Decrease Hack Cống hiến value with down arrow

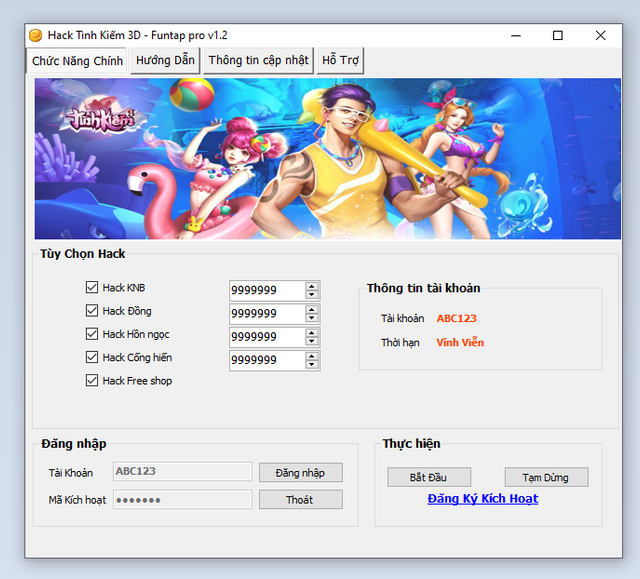[312, 364]
